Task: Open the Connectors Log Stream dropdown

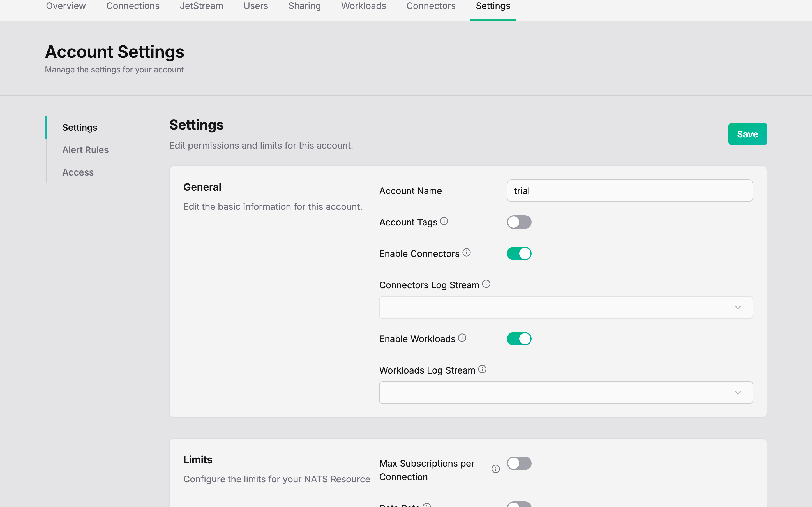Action: point(566,307)
